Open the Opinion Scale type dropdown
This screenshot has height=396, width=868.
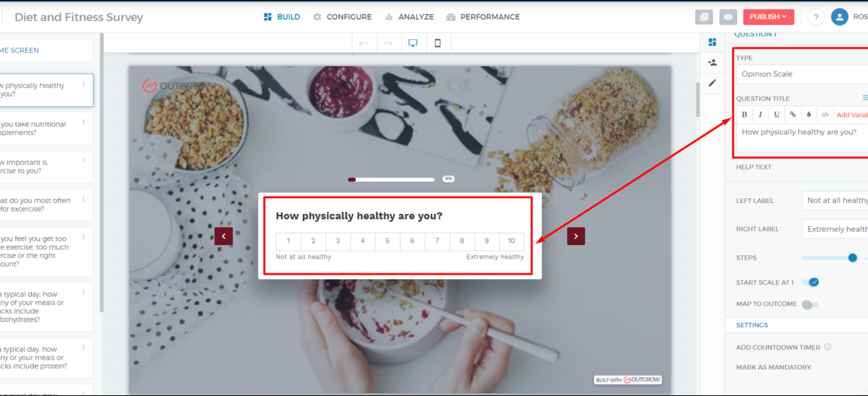[x=803, y=74]
